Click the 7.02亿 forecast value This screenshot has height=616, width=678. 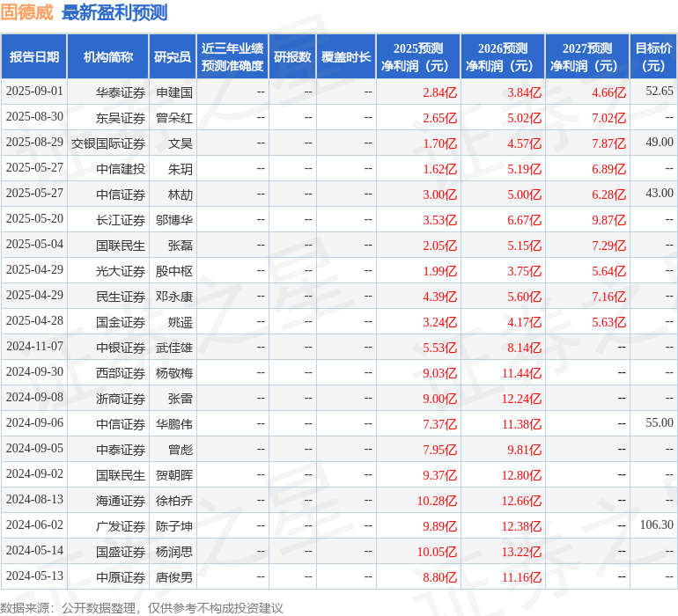[x=608, y=118]
